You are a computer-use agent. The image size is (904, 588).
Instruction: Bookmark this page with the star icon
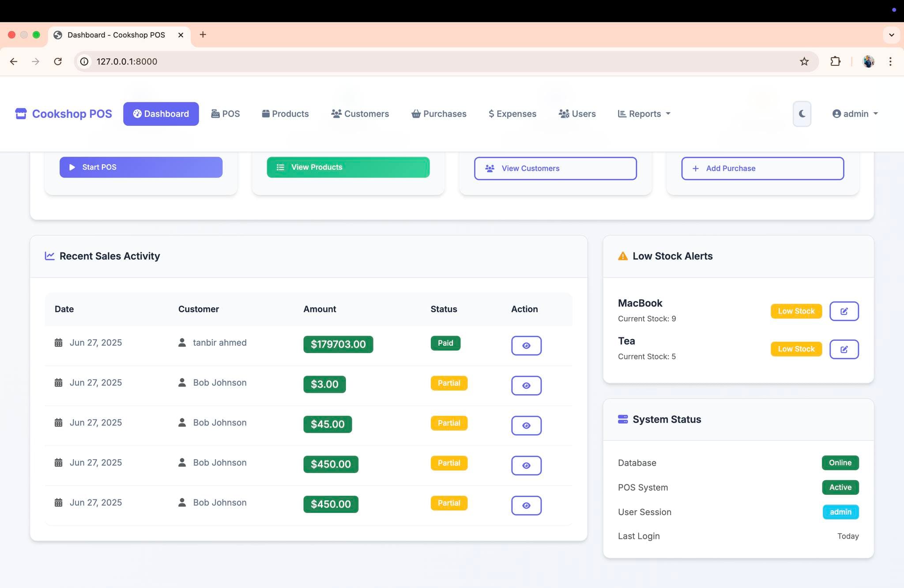click(x=804, y=61)
